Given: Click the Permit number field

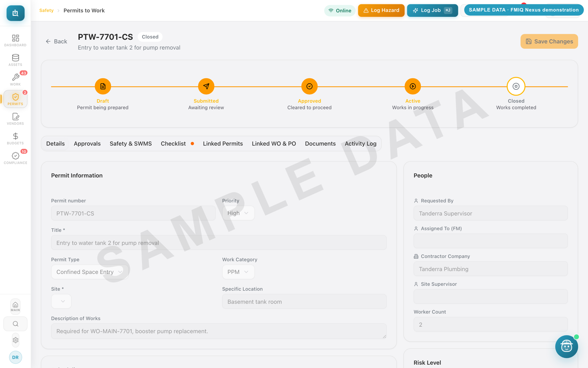Looking at the screenshot, I should [x=133, y=213].
